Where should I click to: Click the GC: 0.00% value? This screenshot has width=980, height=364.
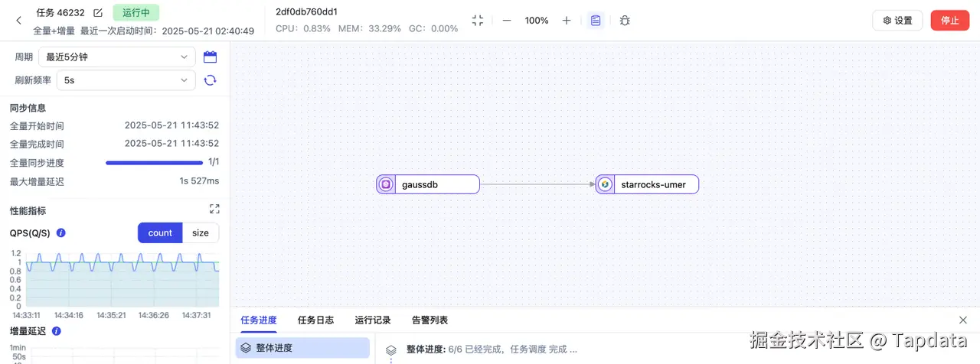click(433, 28)
